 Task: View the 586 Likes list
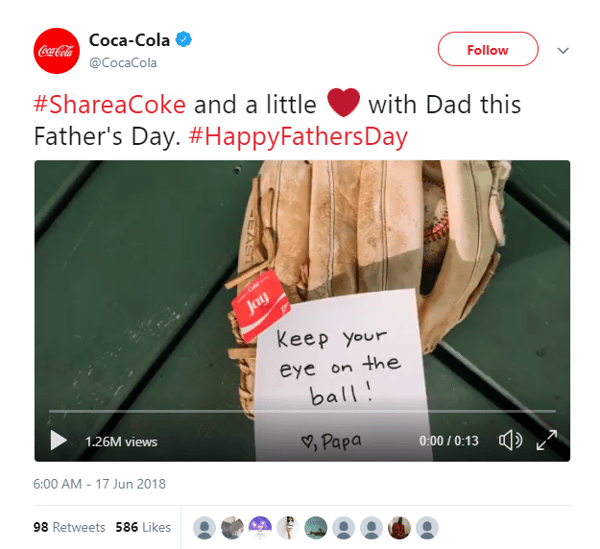[143, 527]
